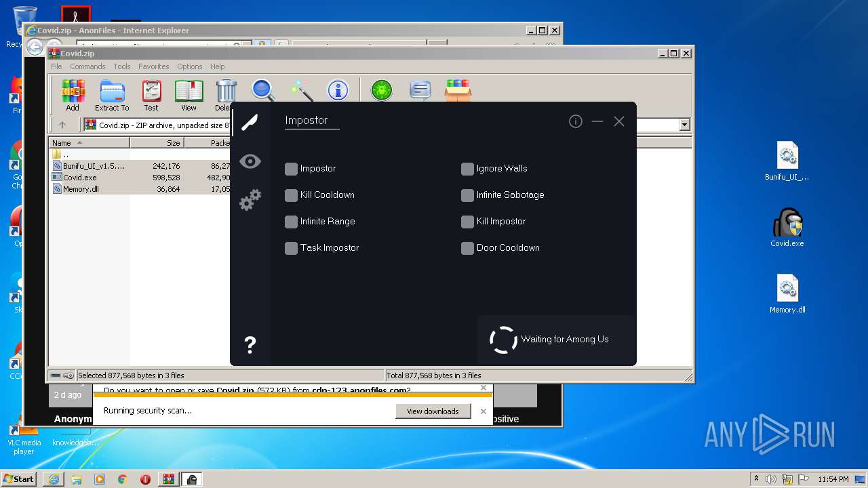Click WinRAR VirusScan green bug icon
Viewport: 868px width, 488px height.
click(381, 90)
